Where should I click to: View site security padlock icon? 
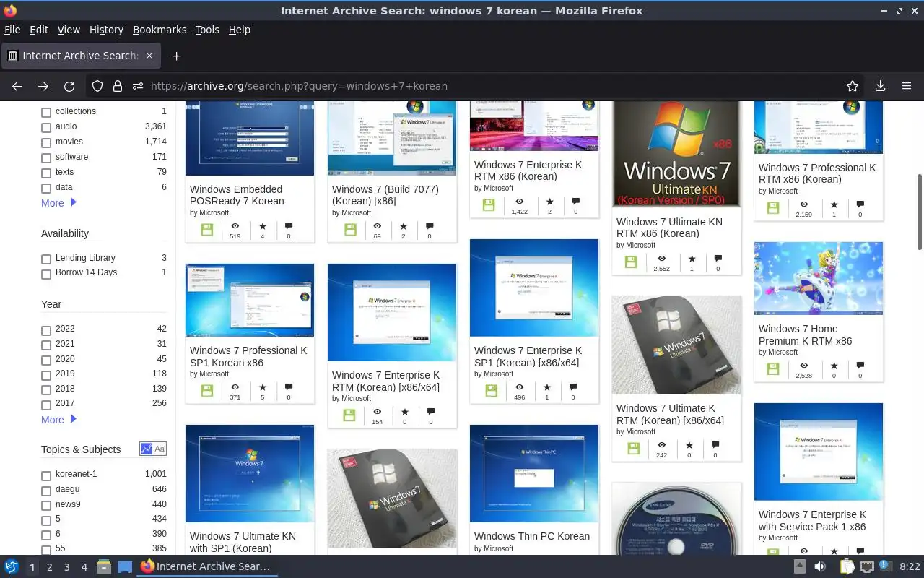118,86
